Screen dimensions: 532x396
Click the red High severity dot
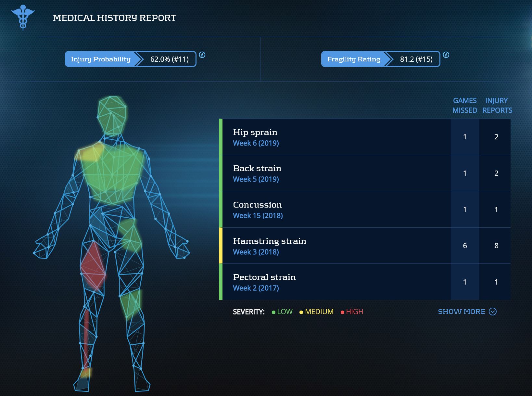pos(342,312)
